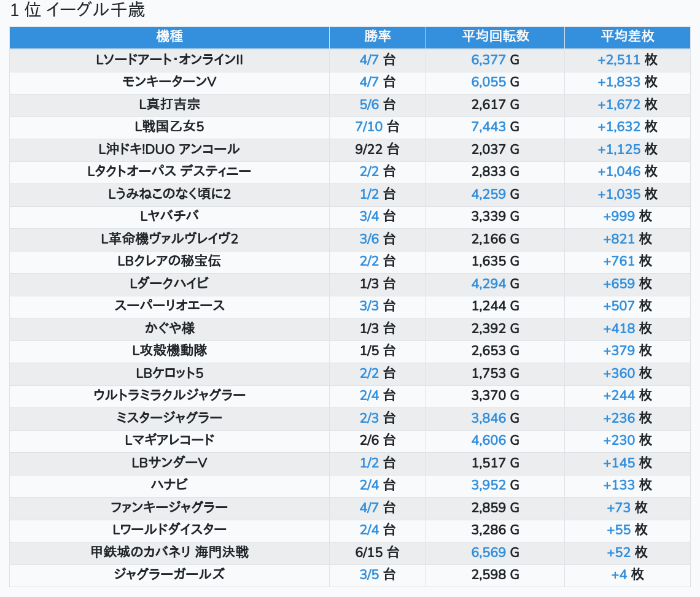Image resolution: width=700 pixels, height=597 pixels.
Task: Select the 6,377 G rotation value
Action: click(495, 60)
